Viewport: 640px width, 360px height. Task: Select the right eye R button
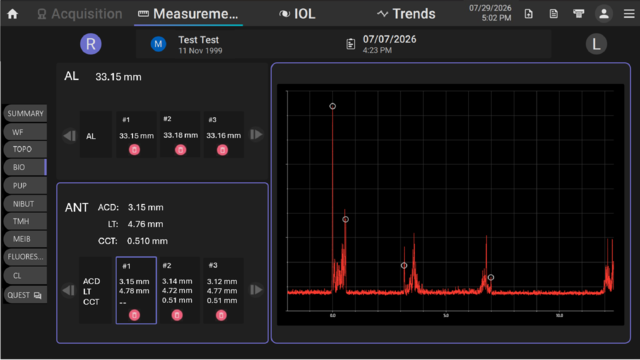click(x=91, y=44)
